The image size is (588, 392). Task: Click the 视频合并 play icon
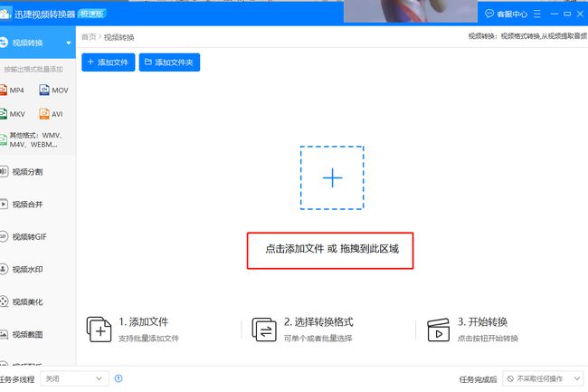click(x=3, y=205)
